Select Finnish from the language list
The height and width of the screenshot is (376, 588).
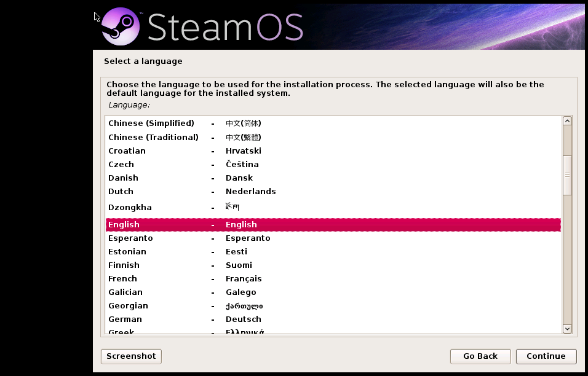coord(185,265)
